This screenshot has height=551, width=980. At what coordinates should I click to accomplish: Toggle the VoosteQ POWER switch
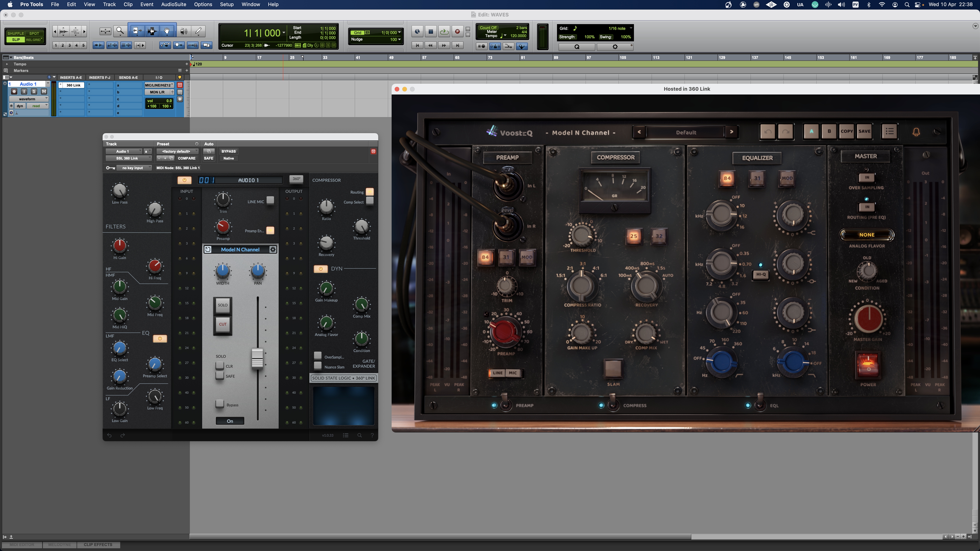coord(868,365)
